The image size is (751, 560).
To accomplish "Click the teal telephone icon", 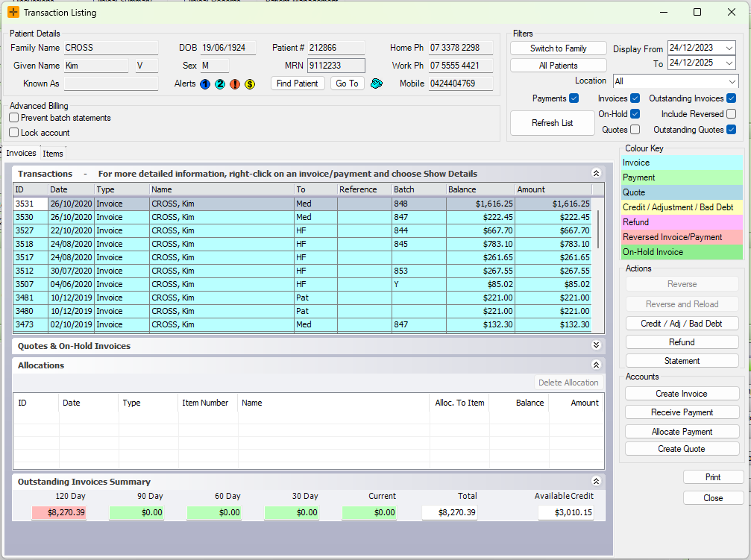I will click(x=377, y=84).
